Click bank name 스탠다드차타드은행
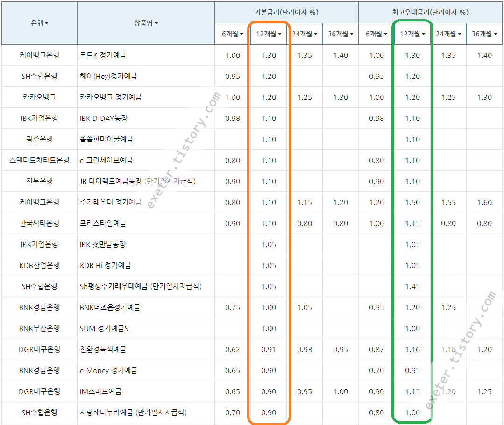The image size is (504, 425). 39,160
